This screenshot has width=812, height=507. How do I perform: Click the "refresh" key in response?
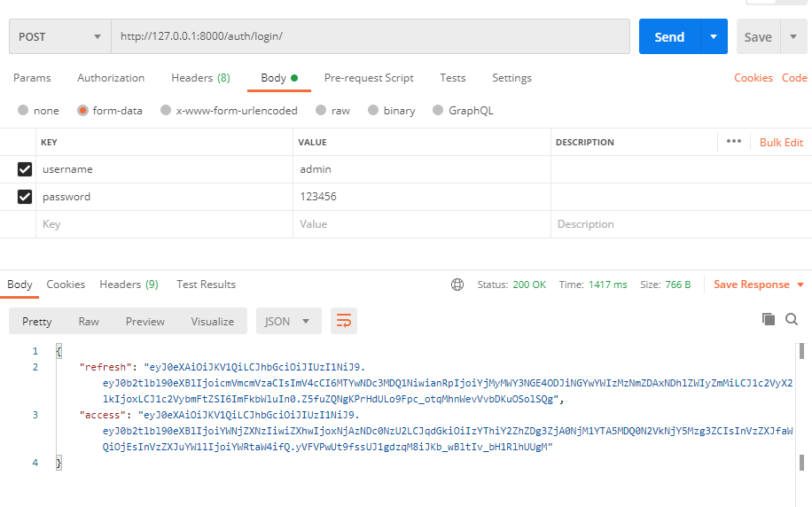(x=105, y=367)
